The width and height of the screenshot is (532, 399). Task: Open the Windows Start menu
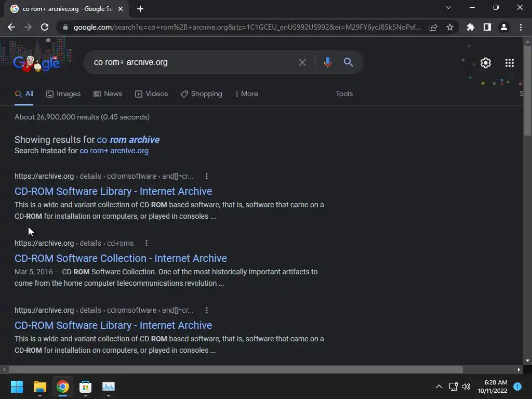point(17,387)
